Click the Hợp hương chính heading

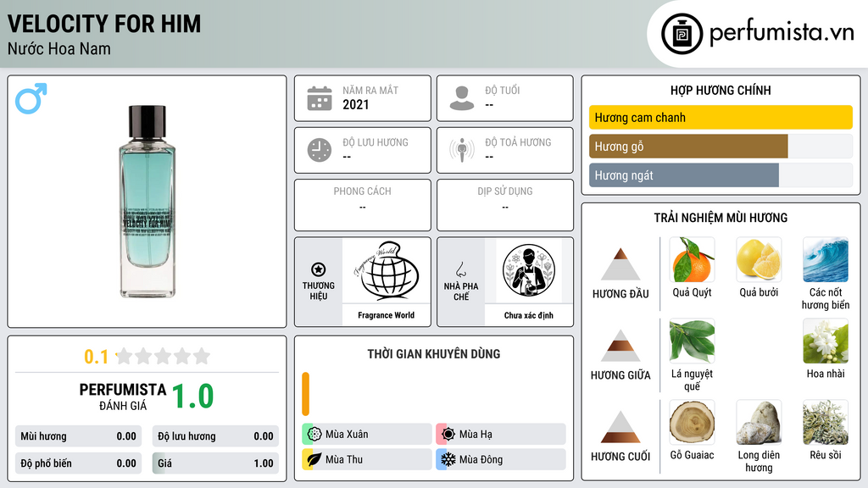(721, 90)
